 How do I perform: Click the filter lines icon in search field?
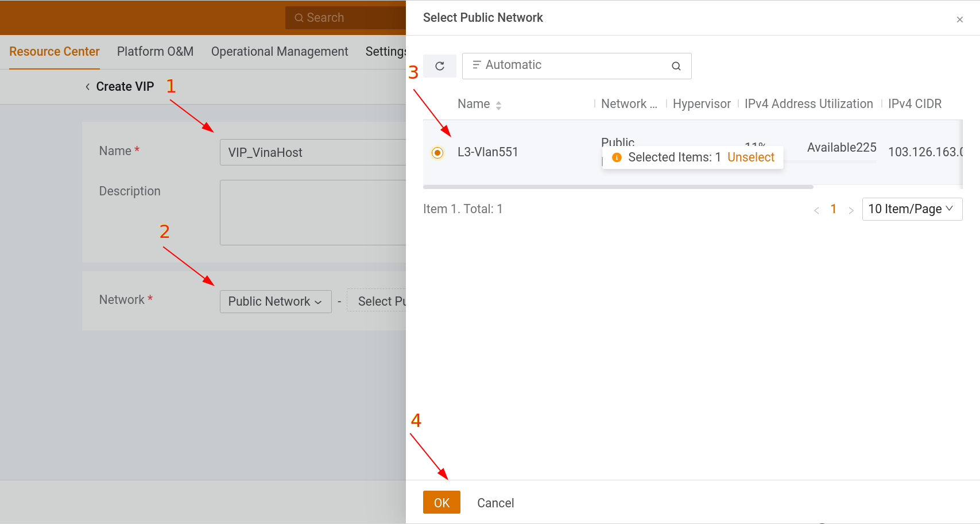point(476,65)
